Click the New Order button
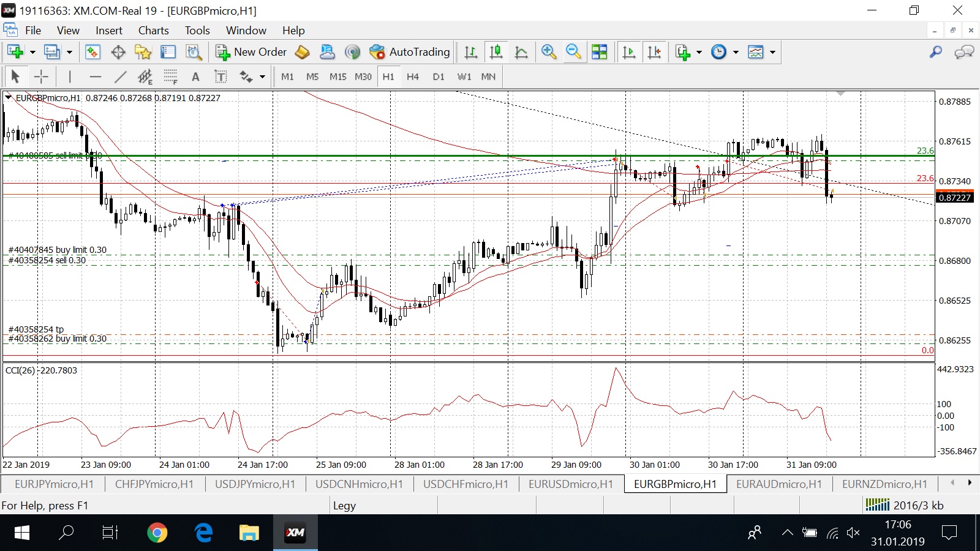Screen dimensions: 980x551 pos(251,52)
